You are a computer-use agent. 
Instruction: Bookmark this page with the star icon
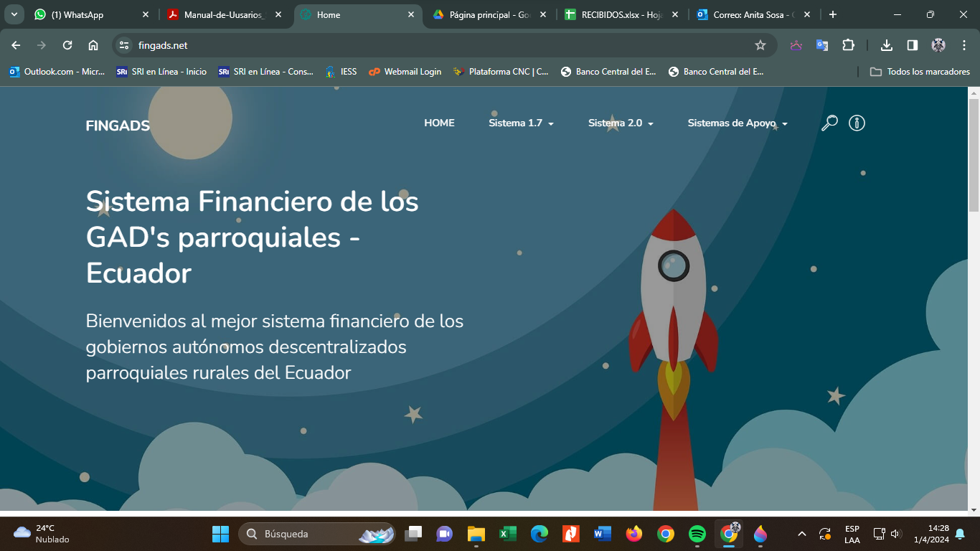tap(760, 45)
